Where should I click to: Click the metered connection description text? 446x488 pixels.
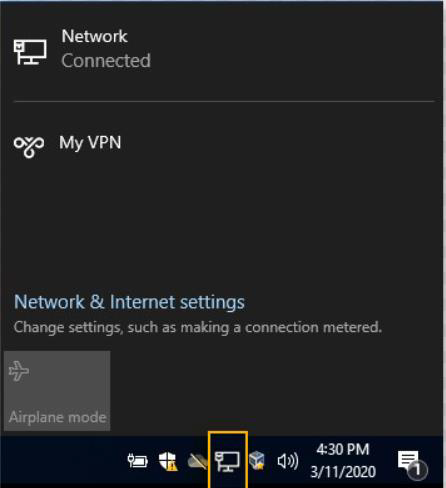point(198,327)
